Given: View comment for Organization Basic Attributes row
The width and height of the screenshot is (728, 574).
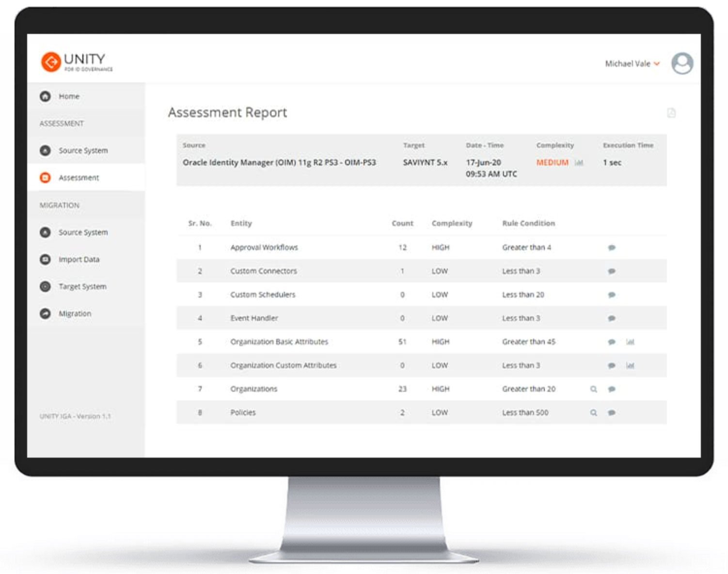Looking at the screenshot, I should click(612, 342).
